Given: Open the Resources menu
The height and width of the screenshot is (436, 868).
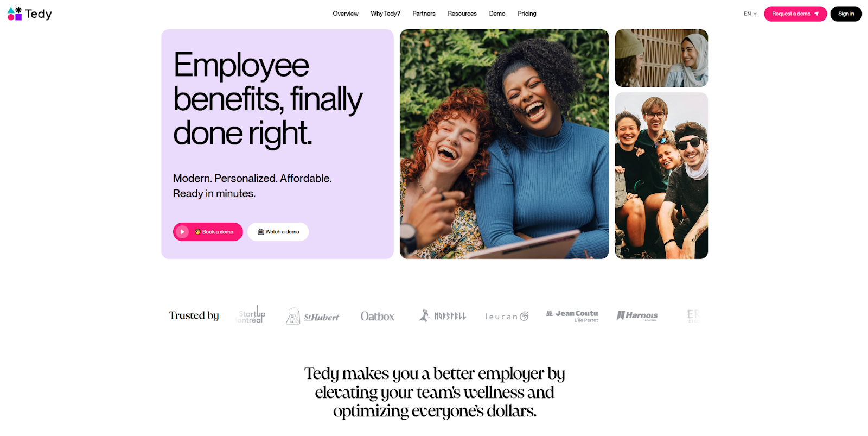Looking at the screenshot, I should [x=462, y=14].
